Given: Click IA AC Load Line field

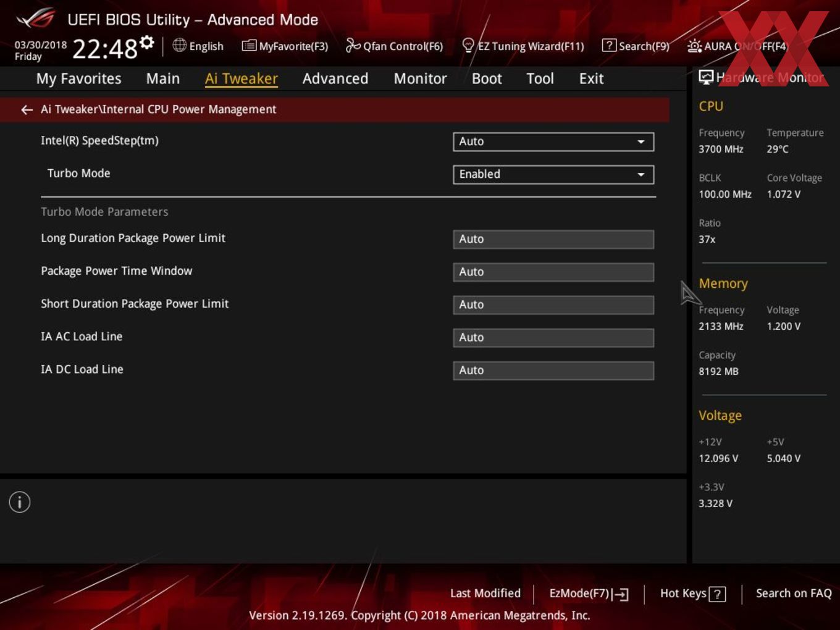Looking at the screenshot, I should click(553, 337).
